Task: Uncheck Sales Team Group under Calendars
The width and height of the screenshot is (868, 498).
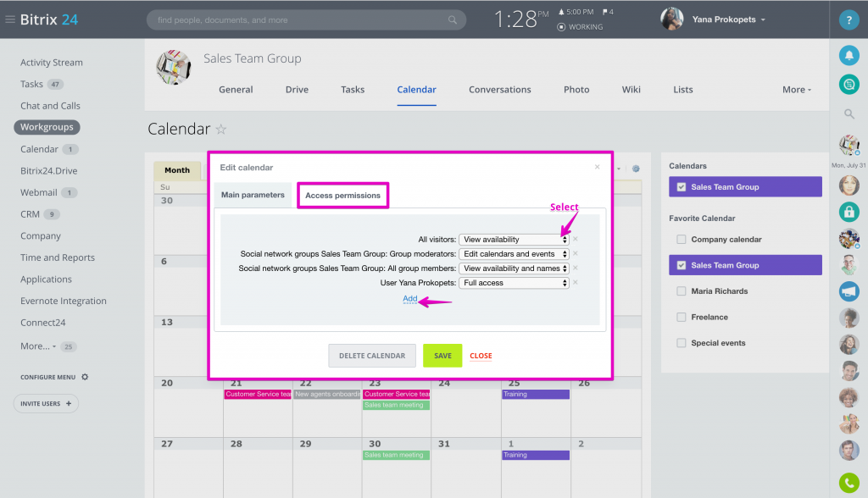Action: pyautogui.click(x=682, y=187)
